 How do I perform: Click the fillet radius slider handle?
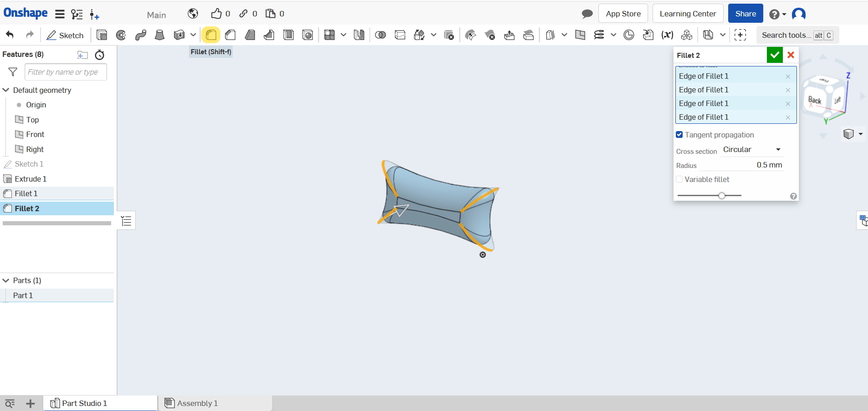click(x=722, y=196)
